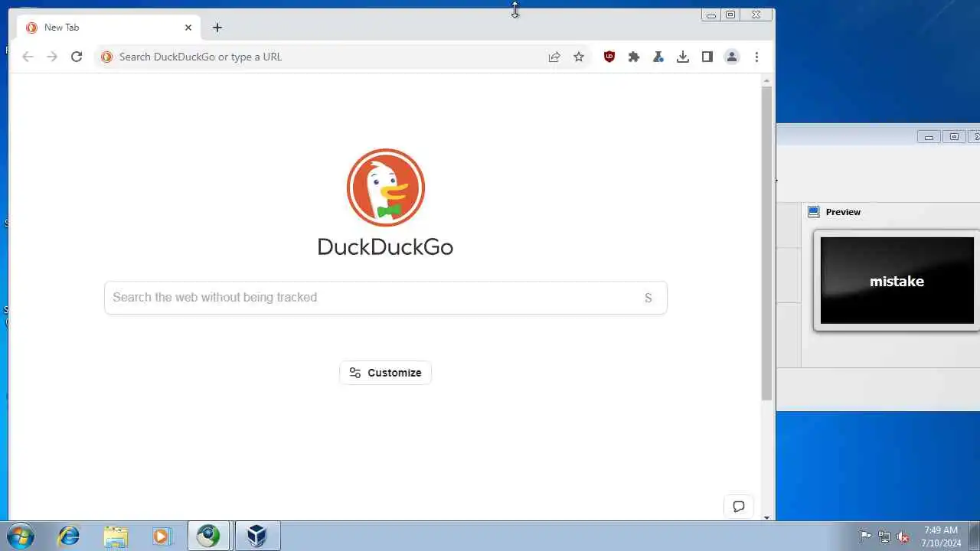
Task: Click the browser forward arrow
Action: [x=52, y=57]
